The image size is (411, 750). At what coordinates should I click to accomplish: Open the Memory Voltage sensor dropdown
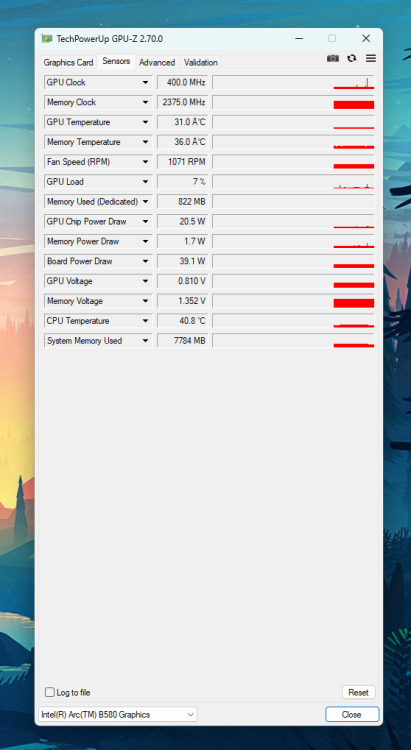[x=145, y=301]
